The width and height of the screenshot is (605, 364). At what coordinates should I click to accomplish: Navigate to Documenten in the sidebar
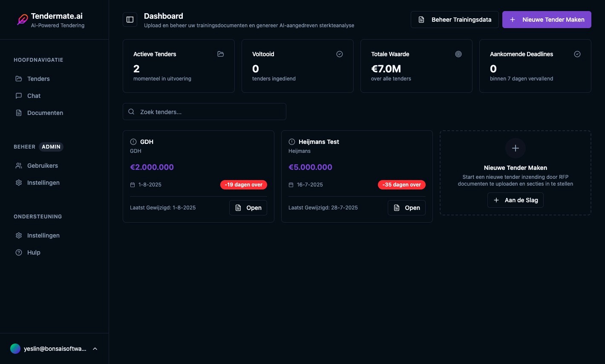[45, 113]
